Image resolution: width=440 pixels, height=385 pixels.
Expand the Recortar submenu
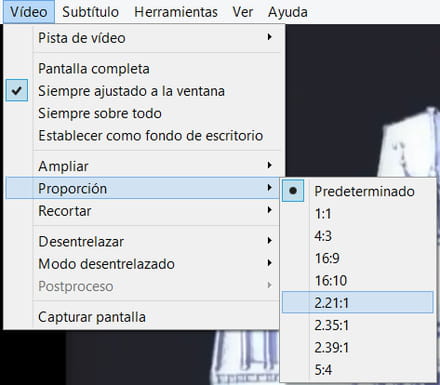coord(143,211)
